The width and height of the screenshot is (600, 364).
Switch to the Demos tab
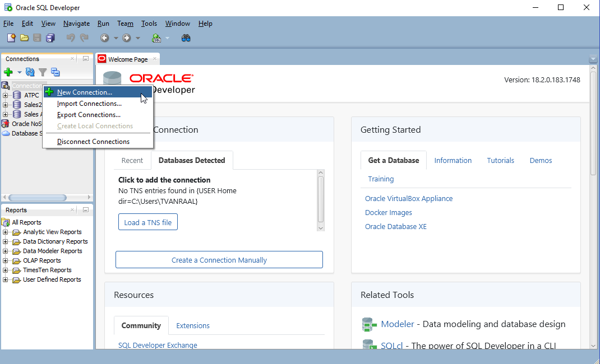pos(541,160)
